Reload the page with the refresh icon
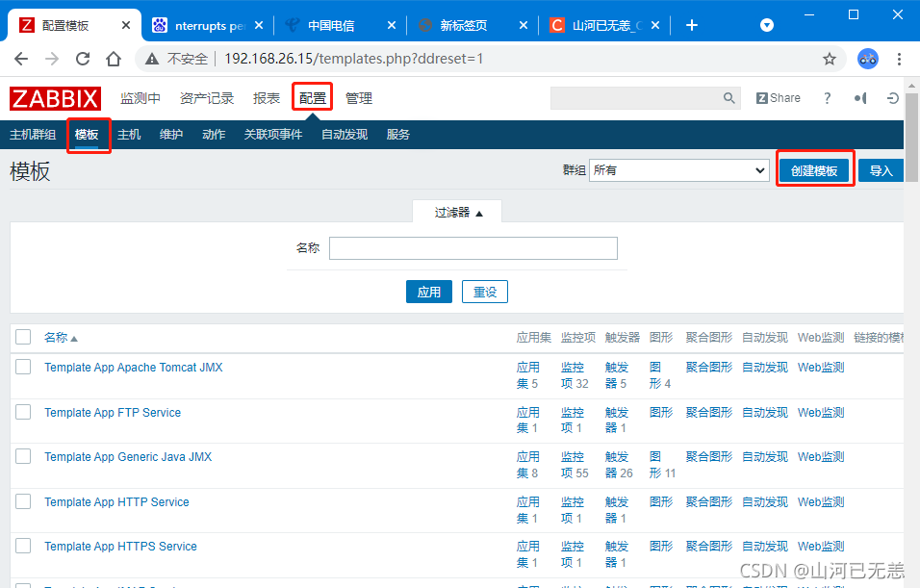 pyautogui.click(x=83, y=59)
